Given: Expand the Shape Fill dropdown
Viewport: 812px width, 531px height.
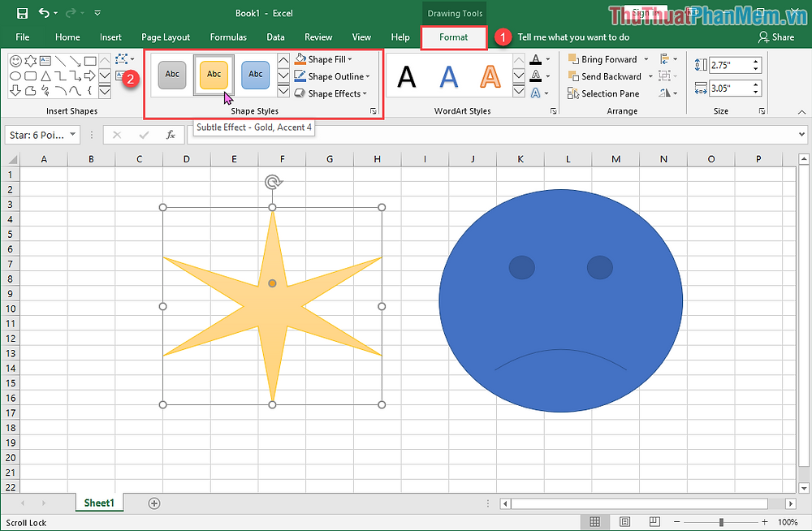Looking at the screenshot, I should click(350, 59).
